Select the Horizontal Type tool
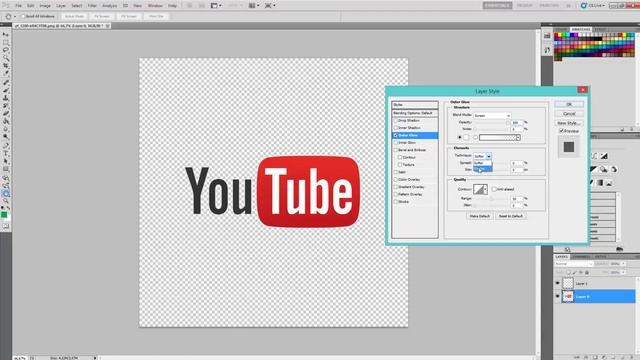This screenshot has width=640, height=360. [x=6, y=154]
